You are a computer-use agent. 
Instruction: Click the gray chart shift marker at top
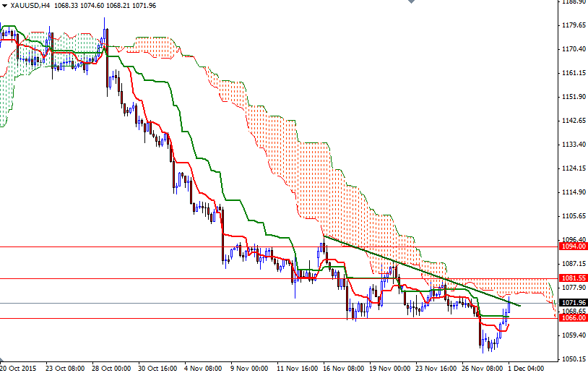[x=411, y=1]
